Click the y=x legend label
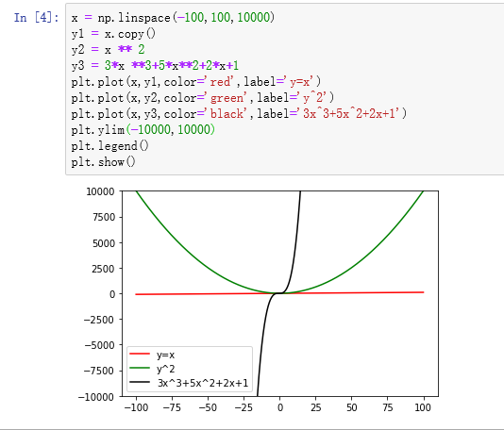Image resolution: width=504 pixels, height=430 pixels. (165, 355)
